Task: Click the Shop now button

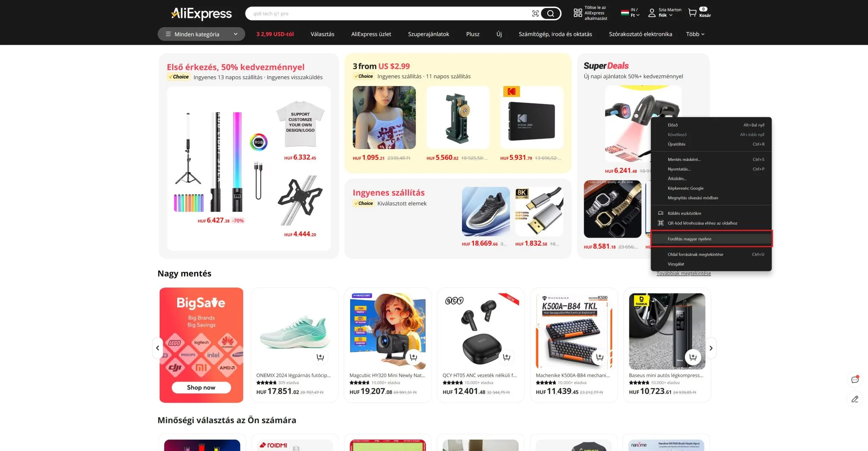Action: 201,387
